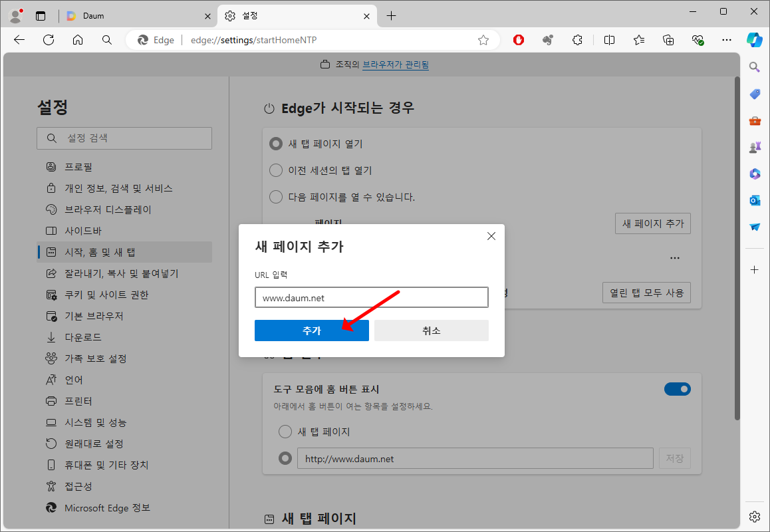Open sidebar Microsoft 365 icon
The height and width of the screenshot is (532, 770).
[755, 174]
